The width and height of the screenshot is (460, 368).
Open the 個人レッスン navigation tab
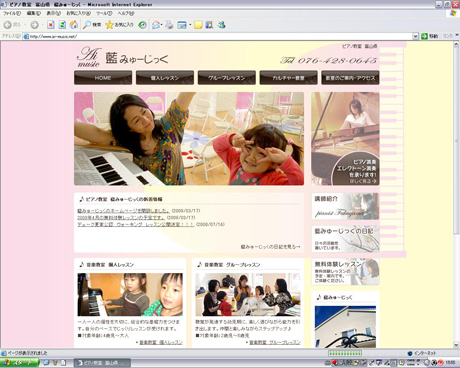[x=165, y=78]
